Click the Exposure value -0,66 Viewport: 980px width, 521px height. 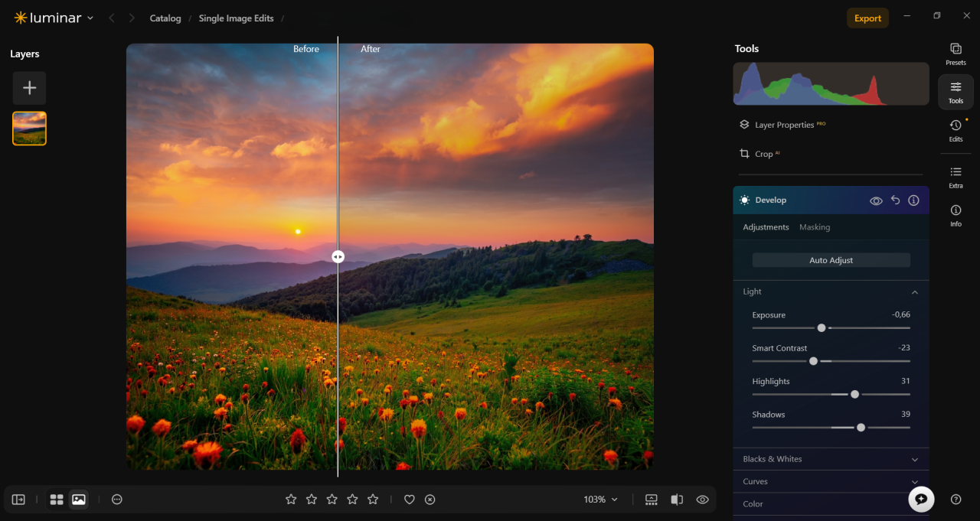coord(900,314)
